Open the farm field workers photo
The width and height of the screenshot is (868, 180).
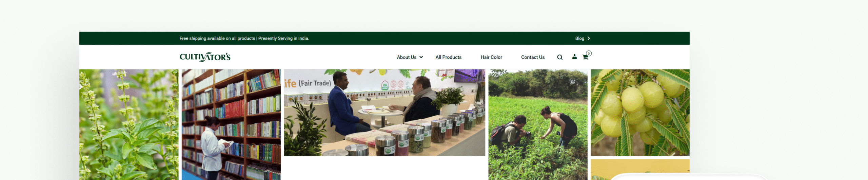pyautogui.click(x=538, y=125)
